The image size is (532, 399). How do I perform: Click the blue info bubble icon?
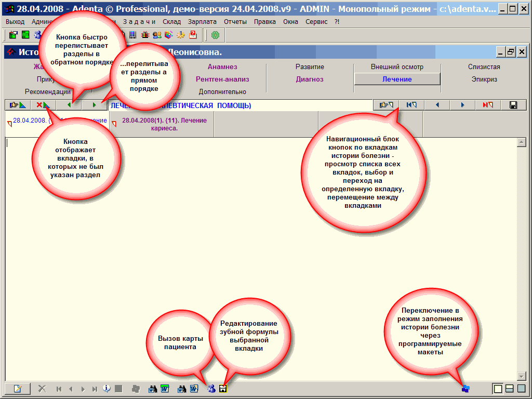click(x=107, y=388)
